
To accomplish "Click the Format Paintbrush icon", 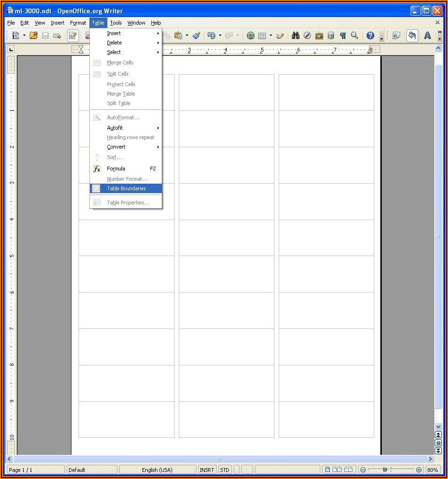I will (x=196, y=35).
